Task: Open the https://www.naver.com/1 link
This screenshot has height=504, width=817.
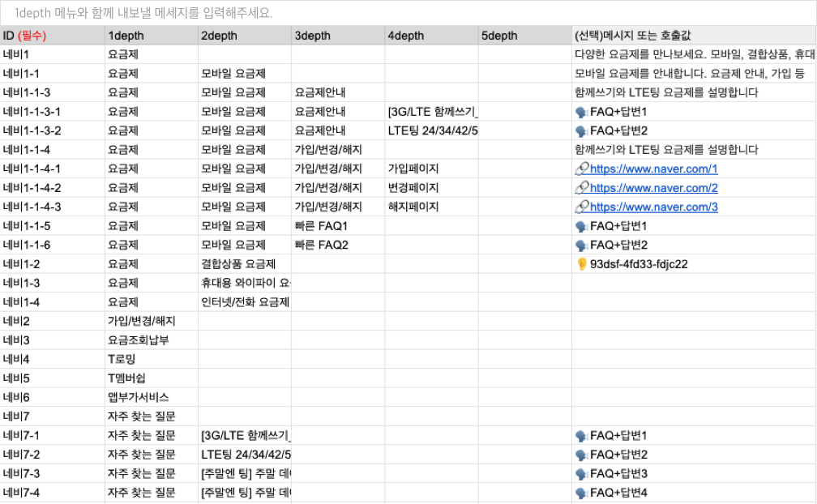Action: point(653,169)
